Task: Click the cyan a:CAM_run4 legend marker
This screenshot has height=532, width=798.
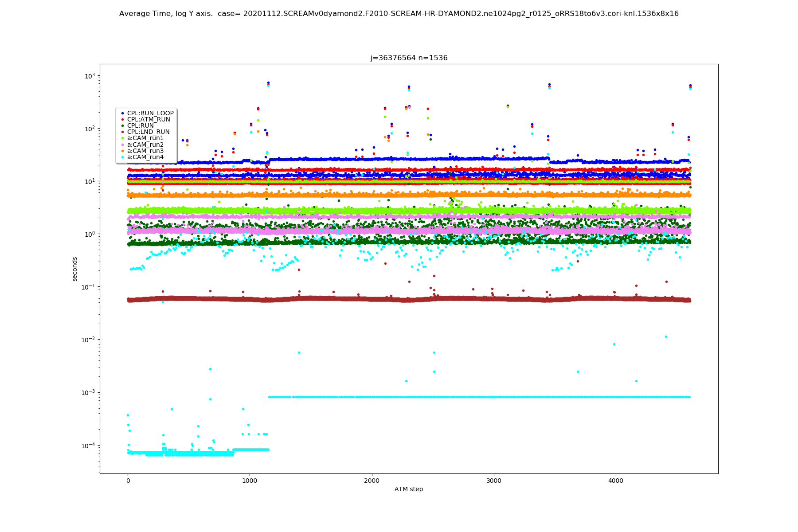Action: (x=122, y=157)
